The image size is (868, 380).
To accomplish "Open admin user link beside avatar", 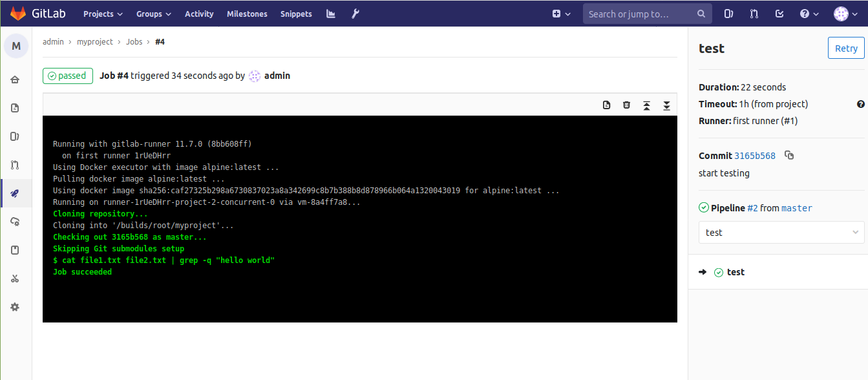I will tap(277, 76).
